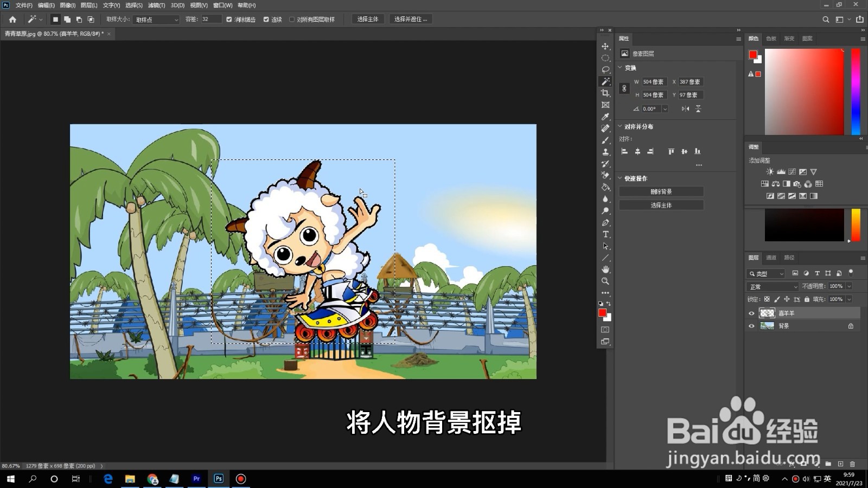Select the Spot Healing Brush tool

605,129
